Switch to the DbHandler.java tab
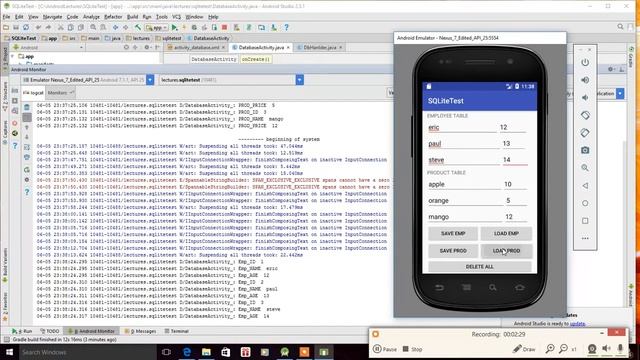 click(x=320, y=48)
